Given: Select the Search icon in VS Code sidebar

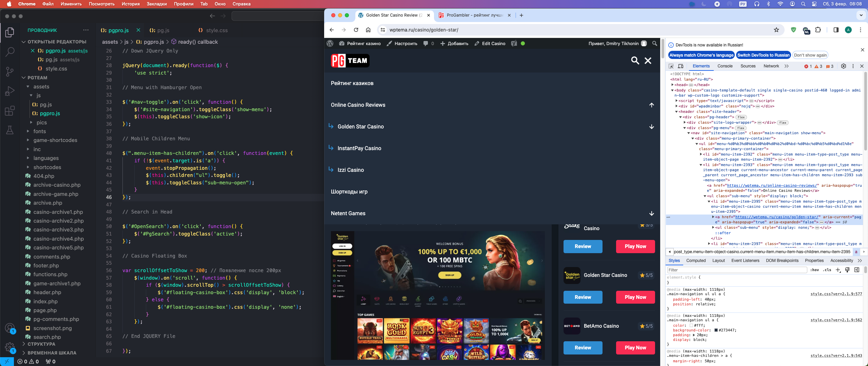Looking at the screenshot, I should 10,52.
